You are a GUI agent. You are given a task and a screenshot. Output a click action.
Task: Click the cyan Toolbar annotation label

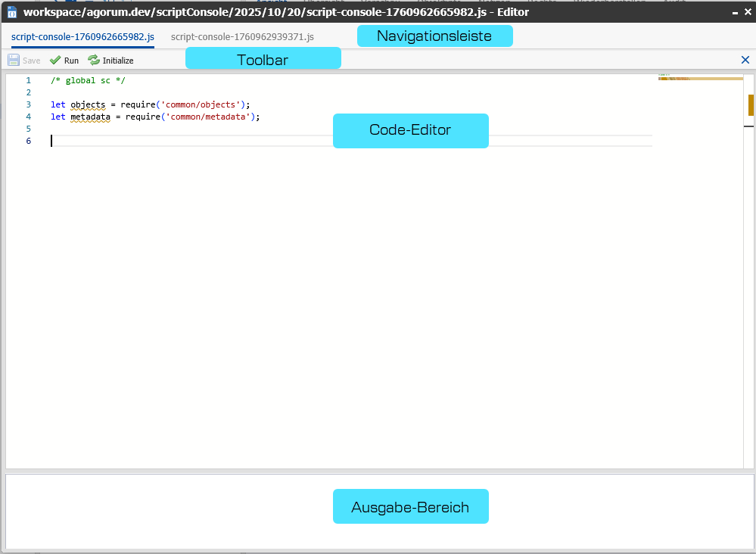[x=263, y=59]
